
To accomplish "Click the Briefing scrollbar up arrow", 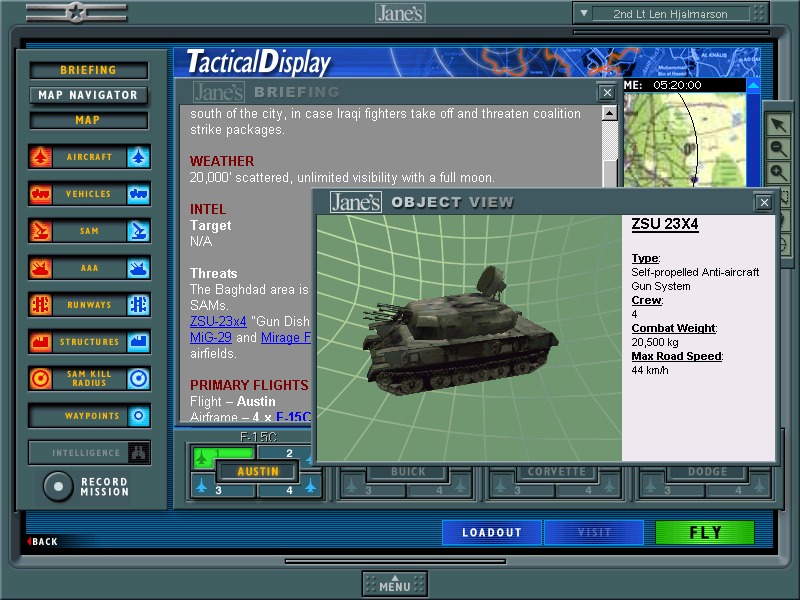I will click(609, 113).
